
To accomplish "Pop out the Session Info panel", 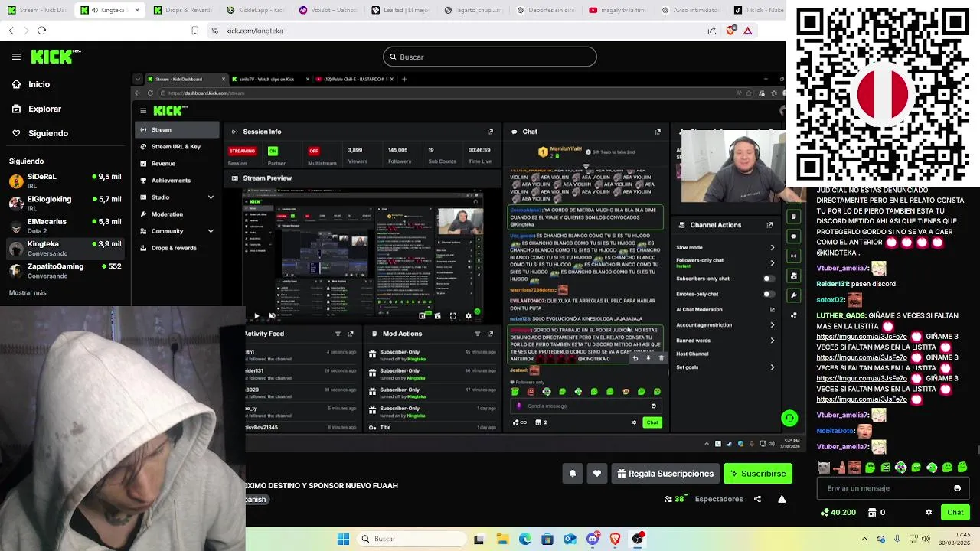I will click(491, 132).
